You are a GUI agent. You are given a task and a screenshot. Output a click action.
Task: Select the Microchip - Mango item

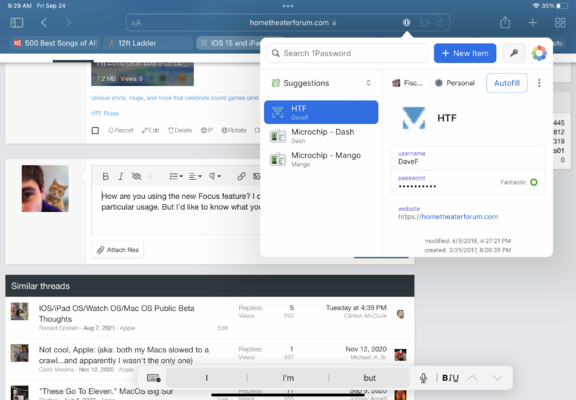321,159
